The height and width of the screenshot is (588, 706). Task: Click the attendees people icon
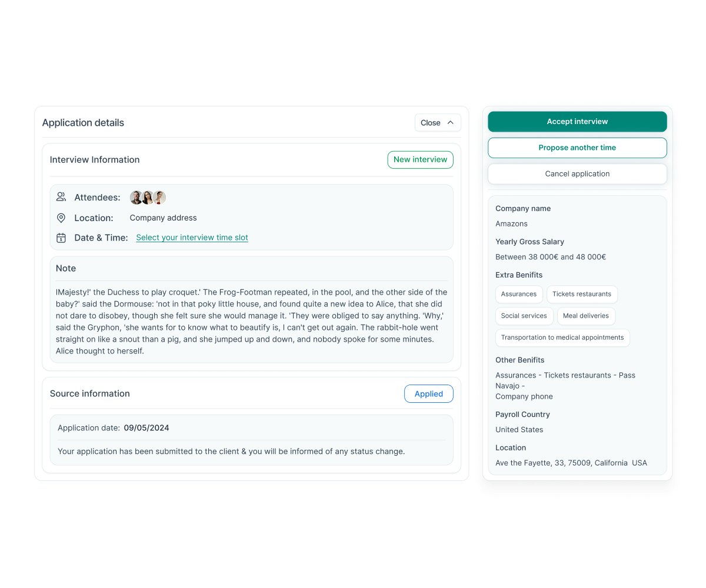[61, 197]
